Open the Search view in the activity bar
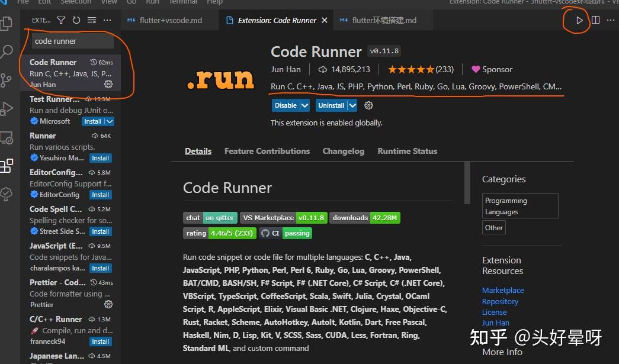Viewport: 619px width, 364px height. click(x=7, y=53)
